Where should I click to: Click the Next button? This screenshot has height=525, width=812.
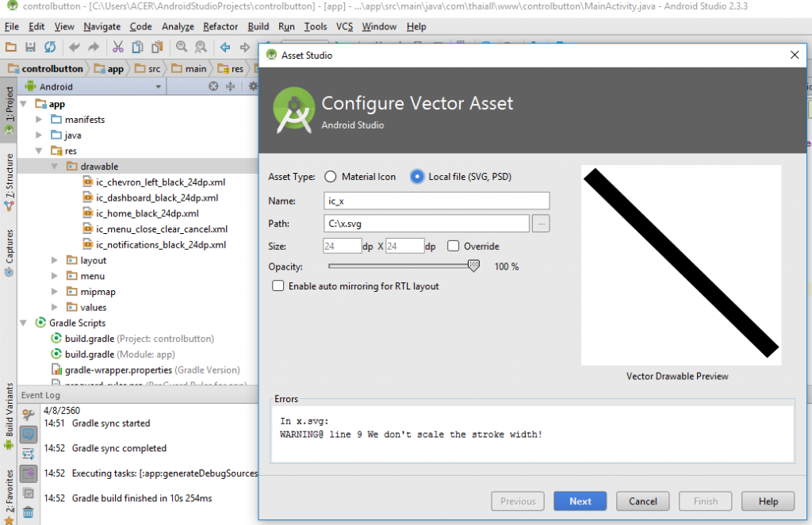click(x=580, y=501)
